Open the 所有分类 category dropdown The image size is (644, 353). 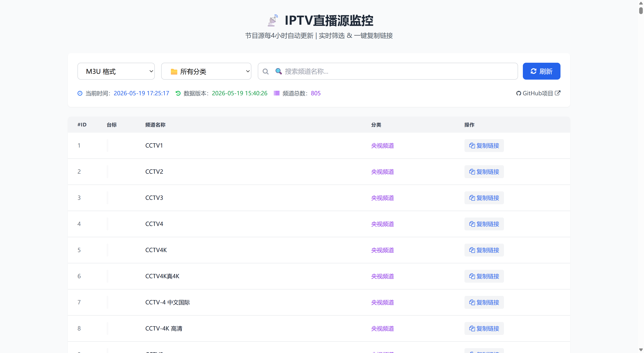(x=206, y=71)
